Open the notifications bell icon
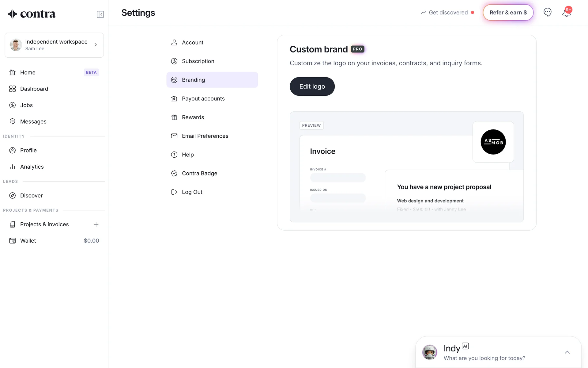Screen dimensions: 588x368 (566, 13)
